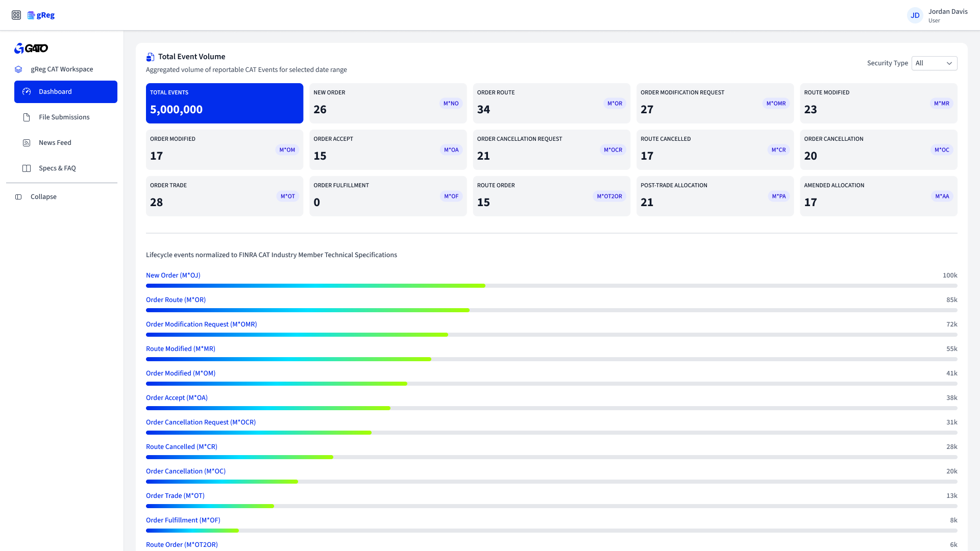Select the Amended Allocation 17 card
The width and height of the screenshot is (980, 551).
(878, 196)
